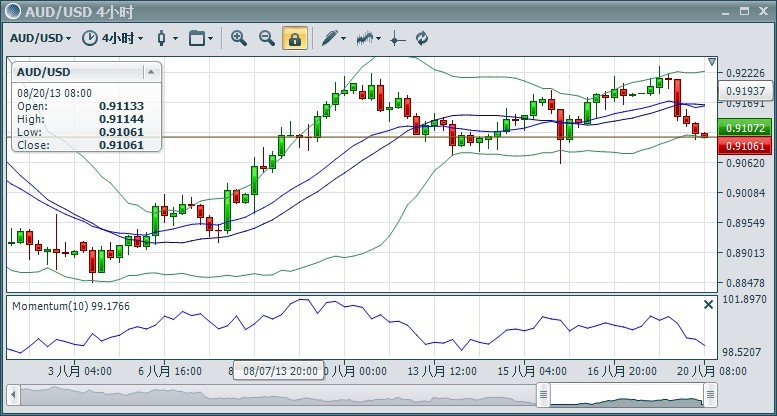Screen dimensions: 777x416
Task: Click the 101.8970 momentum scale label
Action: point(747,299)
